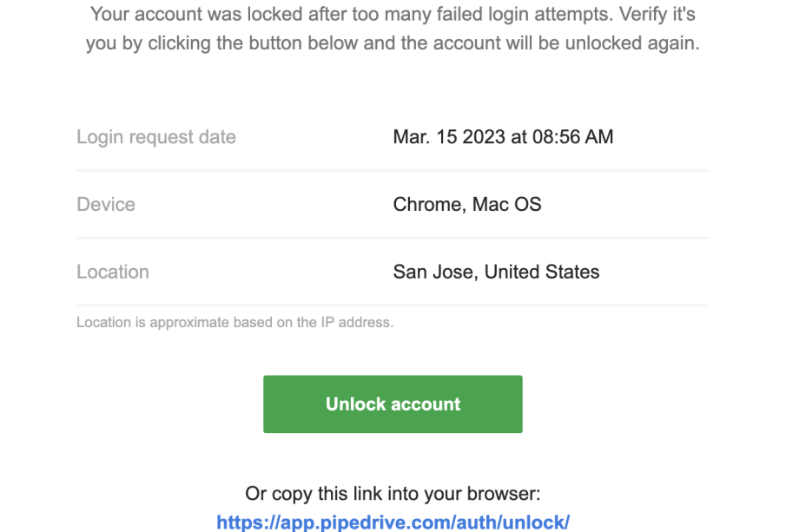Viewport: 786px width, 532px height.
Task: Click the Login request date label
Action: pos(156,137)
